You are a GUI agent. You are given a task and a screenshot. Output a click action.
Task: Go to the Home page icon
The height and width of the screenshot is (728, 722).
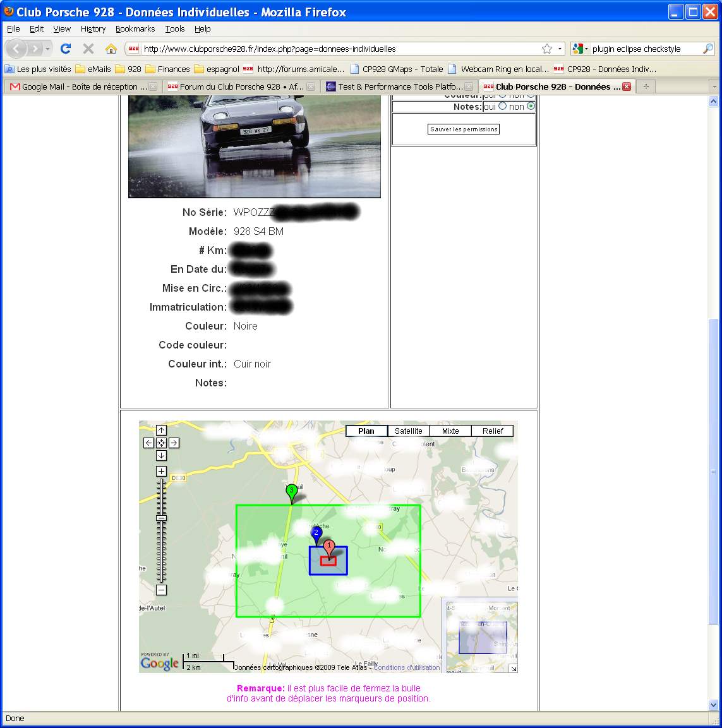click(111, 48)
